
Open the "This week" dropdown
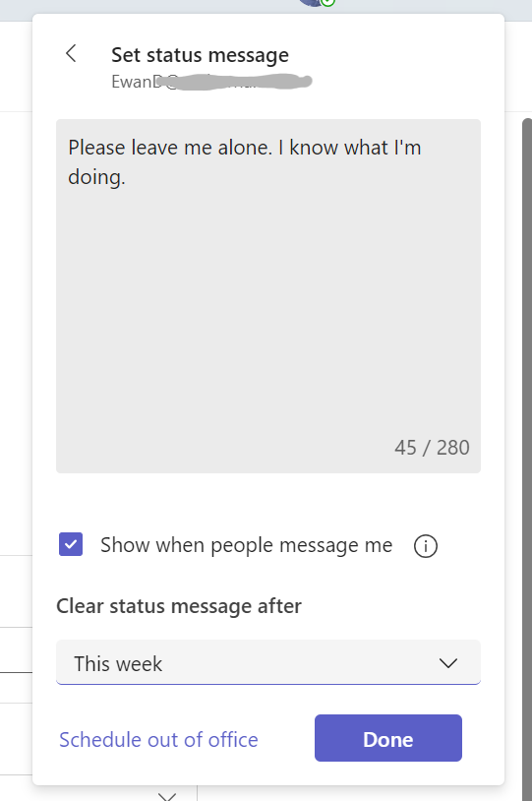268,662
